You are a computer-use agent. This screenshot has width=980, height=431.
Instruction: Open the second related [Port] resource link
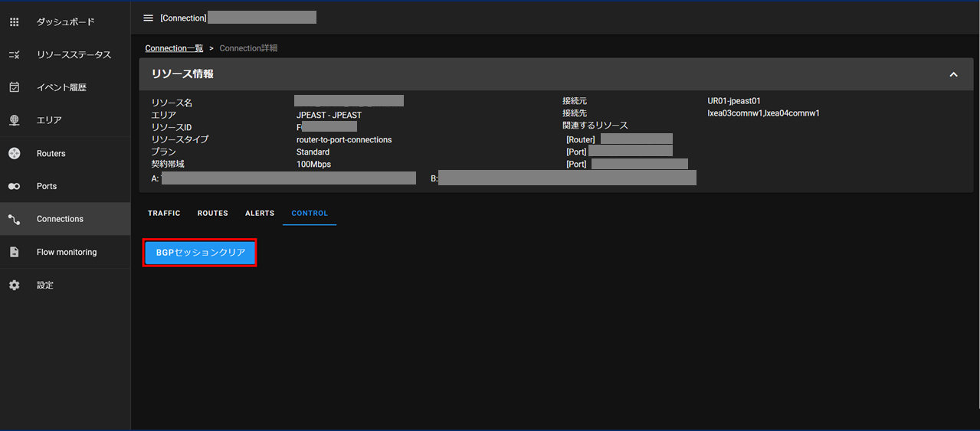pyautogui.click(x=638, y=164)
